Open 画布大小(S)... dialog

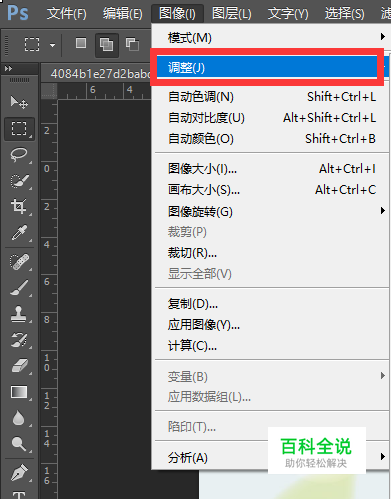[x=271, y=190]
